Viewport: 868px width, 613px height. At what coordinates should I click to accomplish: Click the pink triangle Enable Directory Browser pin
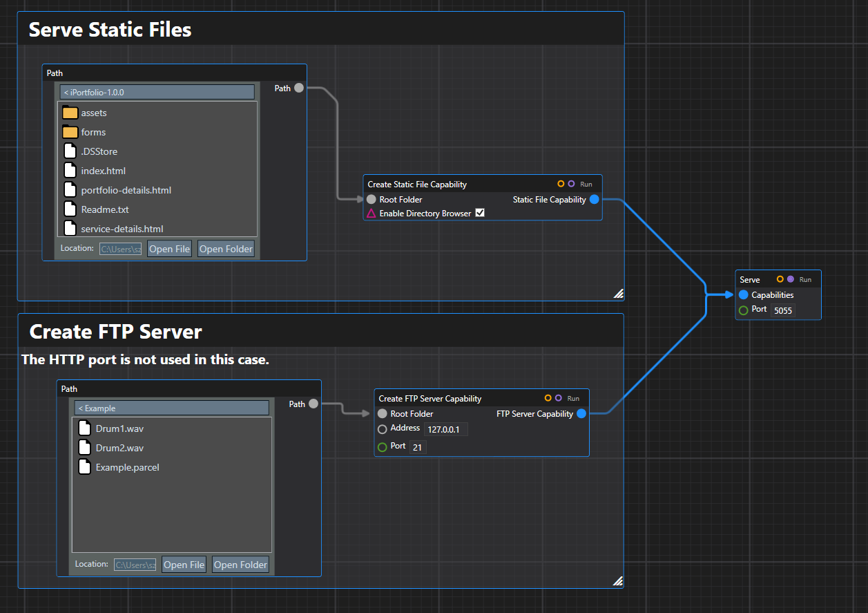pos(372,214)
